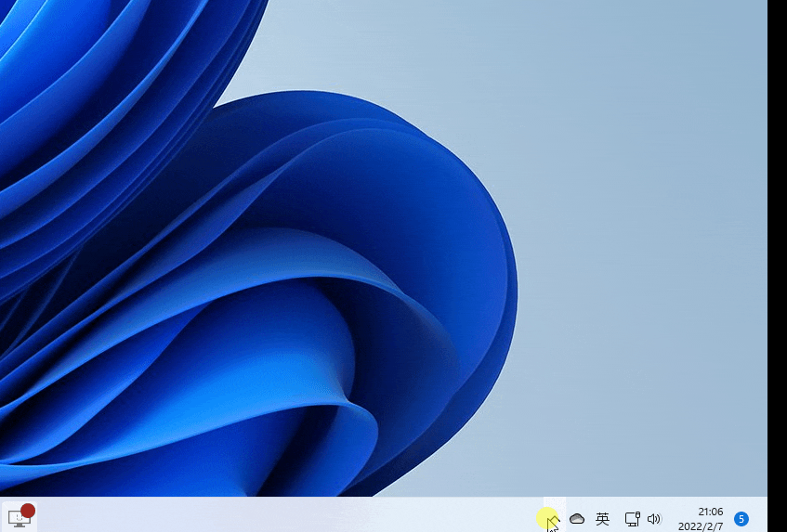Click the volume speaker icon
This screenshot has height=532, width=787.
(654, 519)
